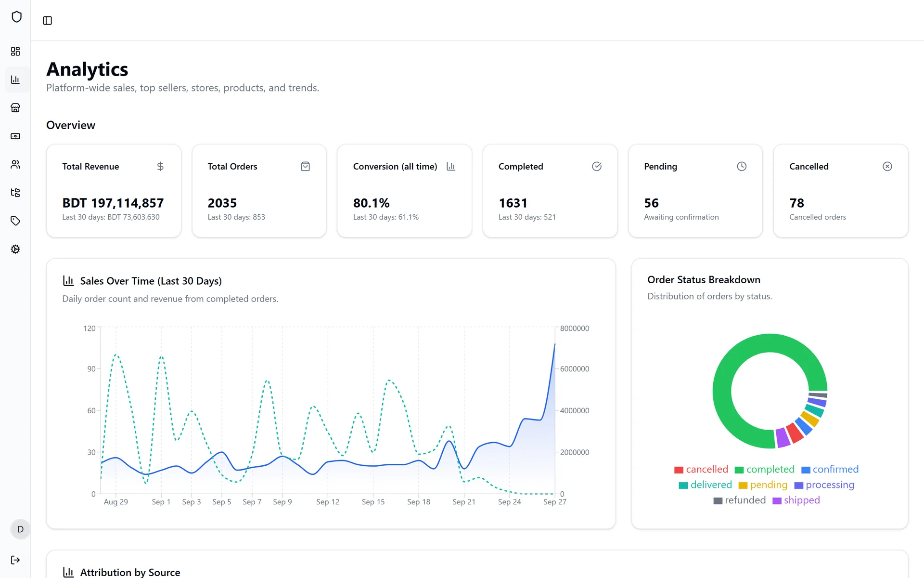Click the Attribution by Source heading

130,572
